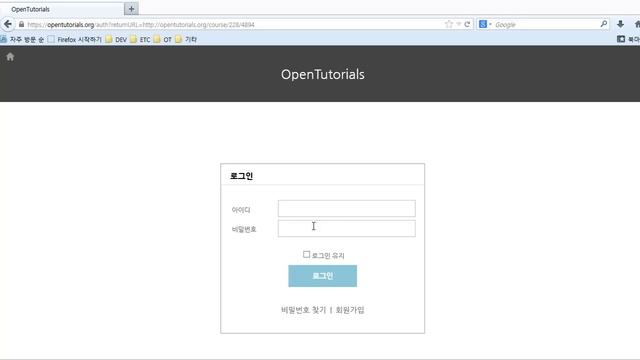Click the OpenTutorials header title
Screen dimensions: 640x360
pos(322,74)
